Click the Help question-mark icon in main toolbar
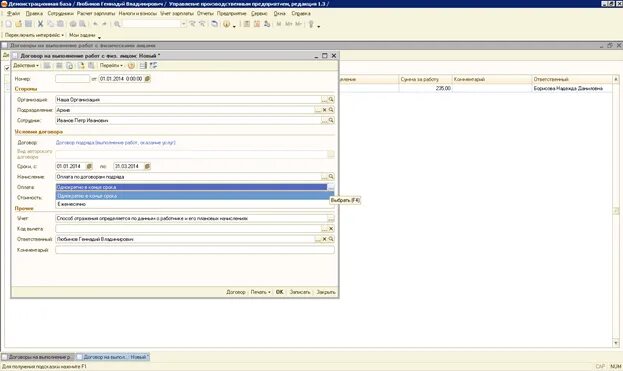Viewport: 623px width, 371px height. point(226,24)
